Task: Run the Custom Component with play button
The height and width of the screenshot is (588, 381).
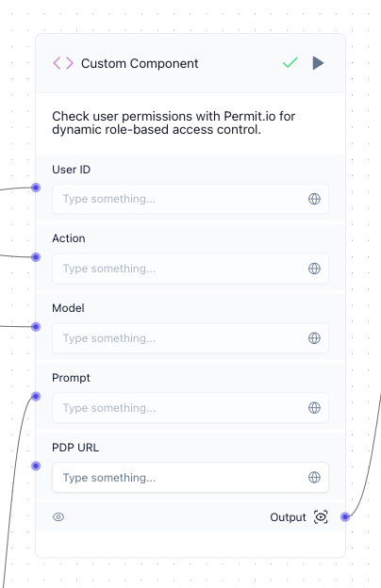Action: point(318,63)
